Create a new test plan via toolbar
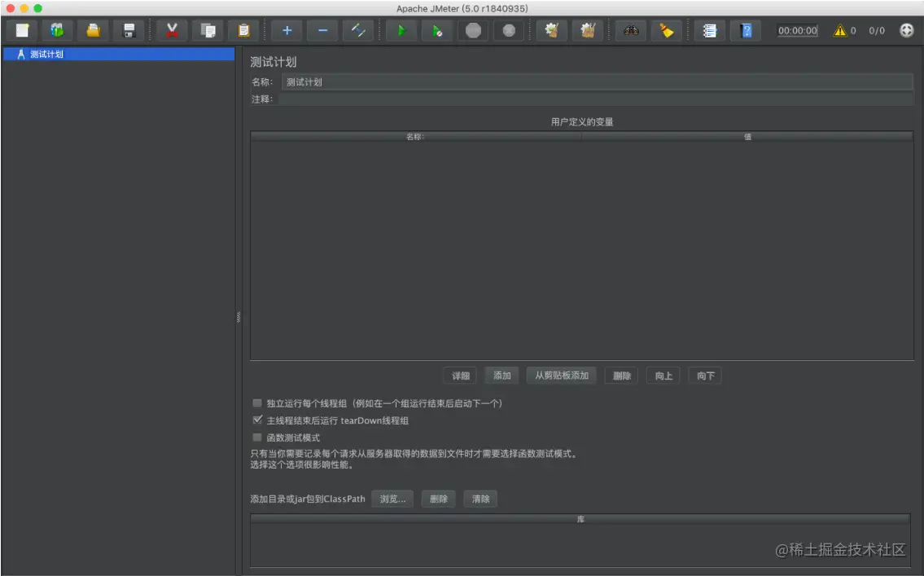This screenshot has height=576, width=924. 23,31
